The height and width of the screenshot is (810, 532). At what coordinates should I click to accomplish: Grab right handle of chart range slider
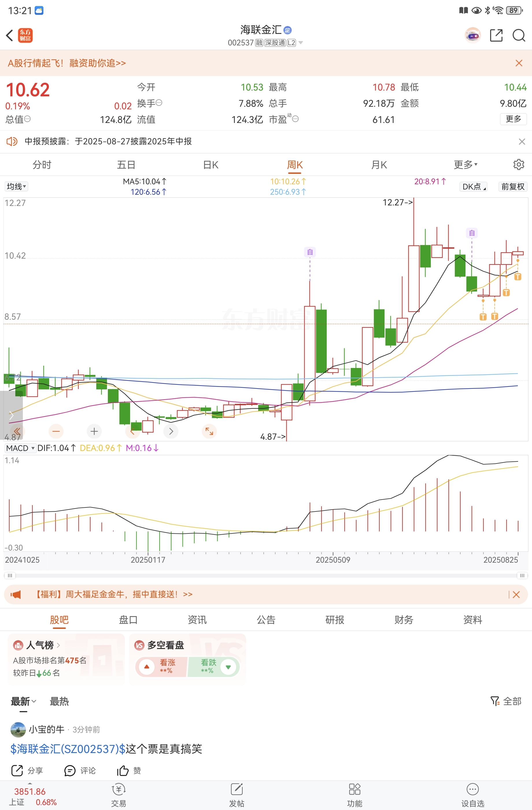pos(522,575)
